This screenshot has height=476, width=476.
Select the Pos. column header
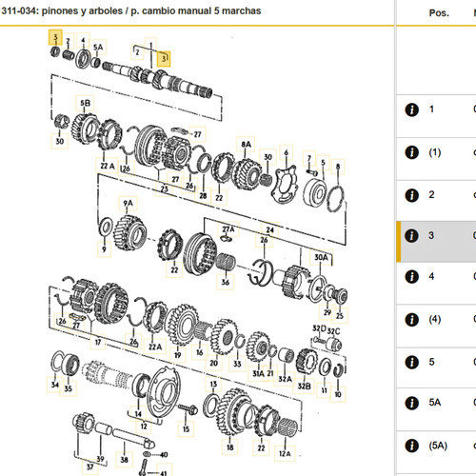pyautogui.click(x=439, y=13)
